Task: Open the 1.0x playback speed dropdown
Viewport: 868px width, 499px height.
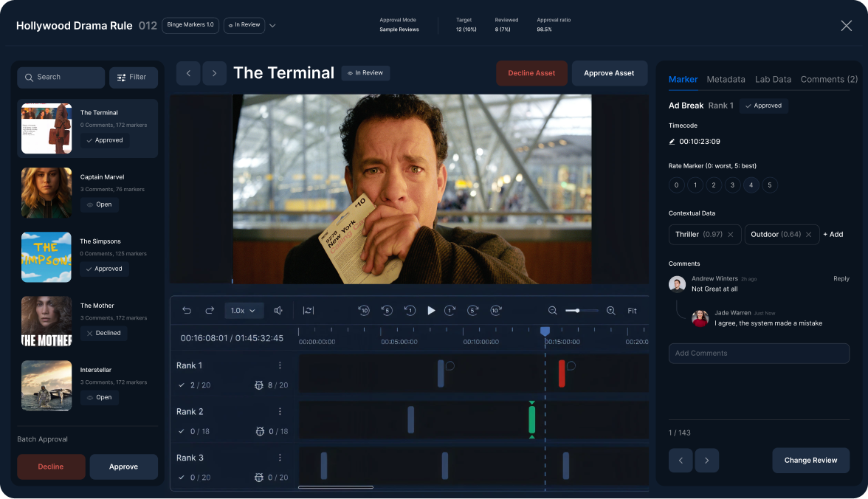Action: click(x=244, y=311)
